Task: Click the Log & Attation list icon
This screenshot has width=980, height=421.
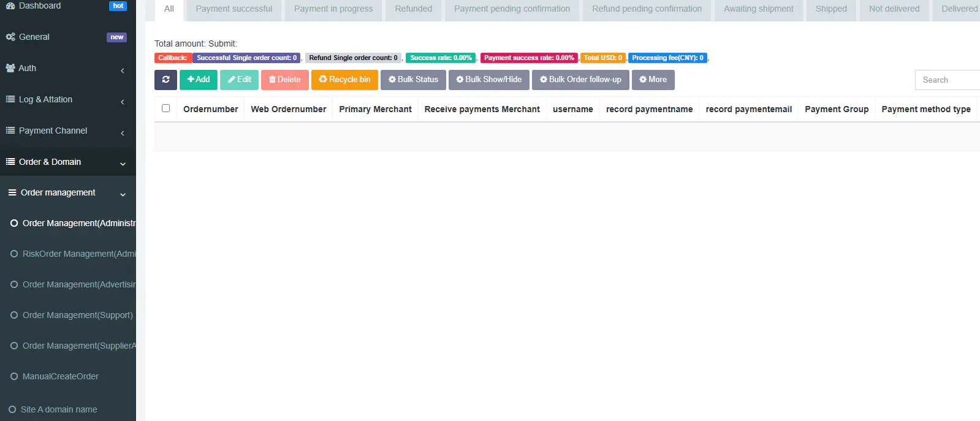Action: [x=10, y=99]
